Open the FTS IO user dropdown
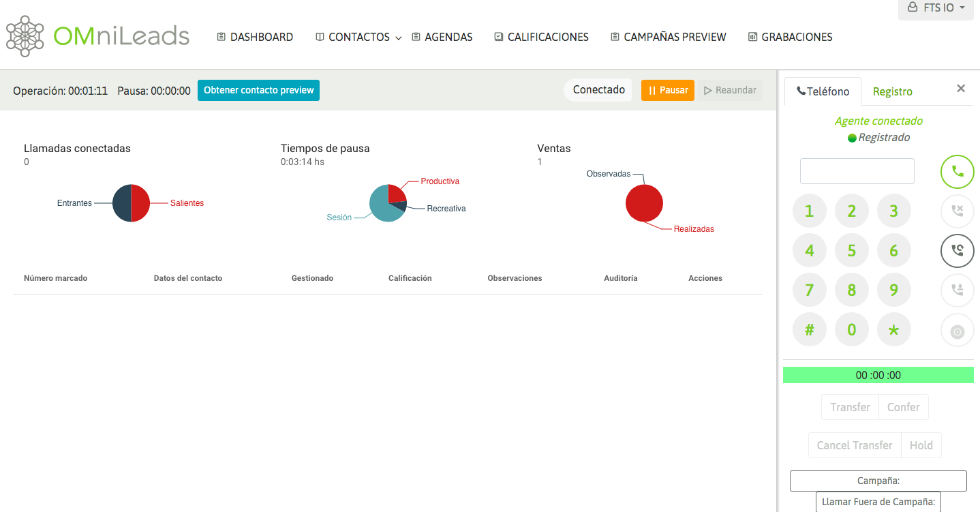This screenshot has width=980, height=512. (936, 8)
